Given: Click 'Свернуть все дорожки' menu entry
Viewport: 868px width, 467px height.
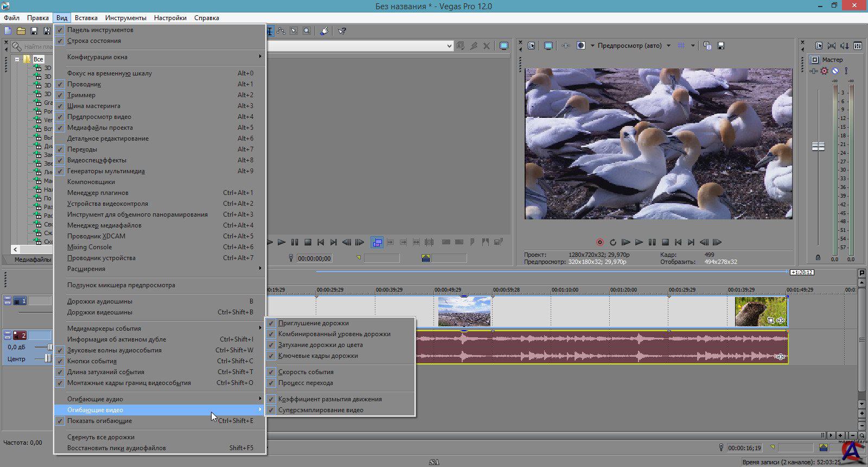Looking at the screenshot, I should [x=100, y=437].
